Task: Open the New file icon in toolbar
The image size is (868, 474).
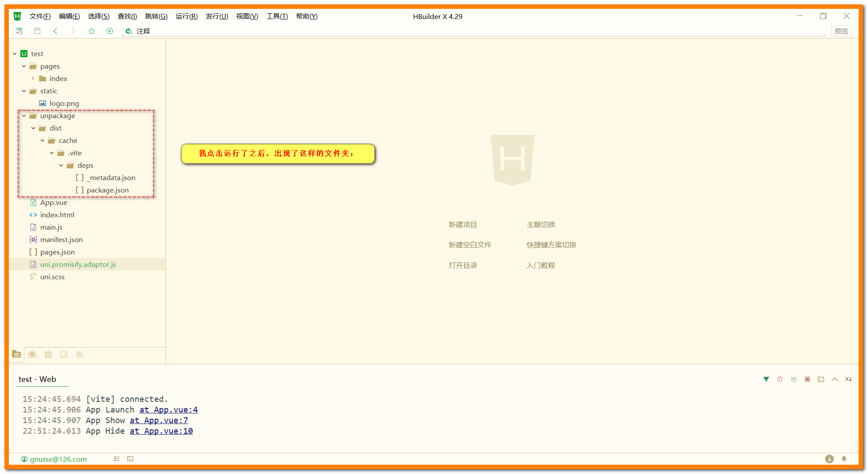Action: [x=19, y=31]
